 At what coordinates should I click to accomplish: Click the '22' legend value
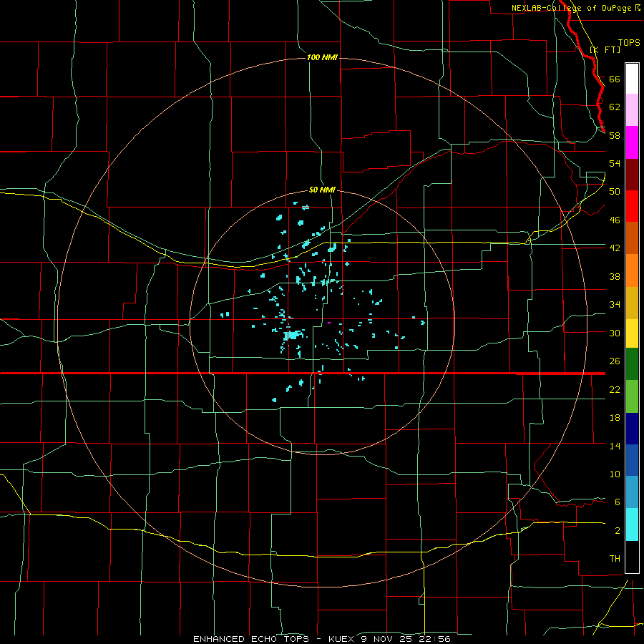(x=615, y=389)
